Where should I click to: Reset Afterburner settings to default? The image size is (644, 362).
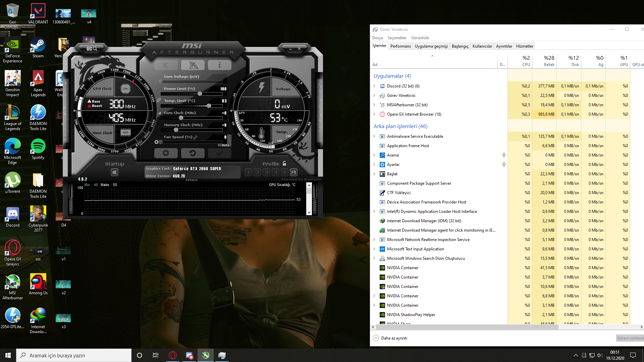(x=193, y=153)
